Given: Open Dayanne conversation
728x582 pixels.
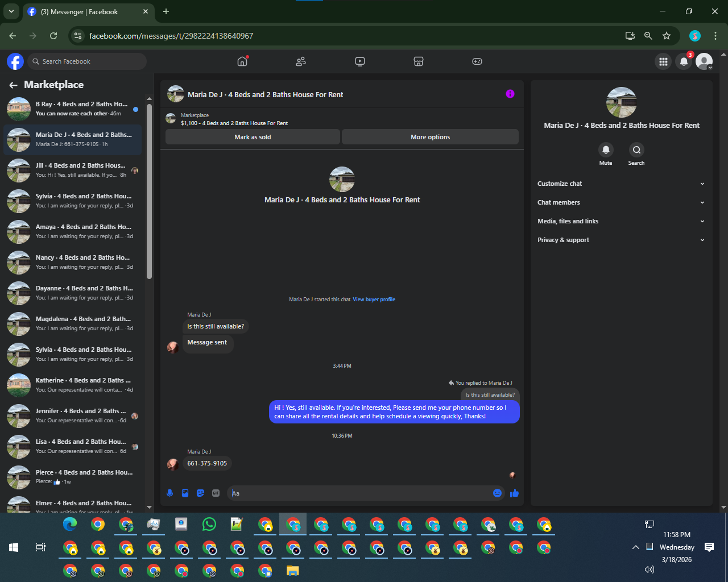Looking at the screenshot, I should [x=73, y=293].
